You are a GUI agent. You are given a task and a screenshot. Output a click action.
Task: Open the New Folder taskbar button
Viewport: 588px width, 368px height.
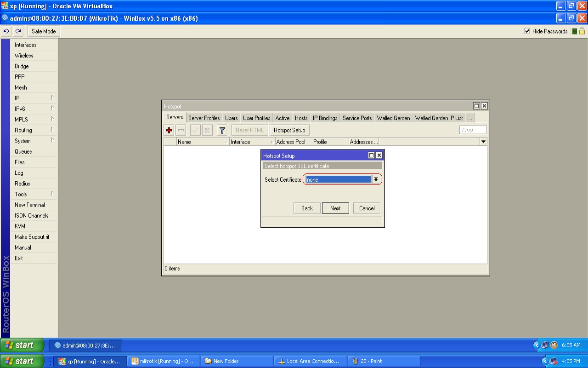[237, 361]
